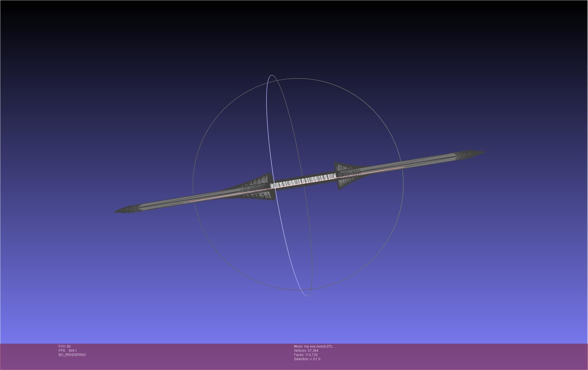Click the FOV: 60 readout
Image resolution: width=588 pixels, height=370 pixels.
(x=65, y=346)
